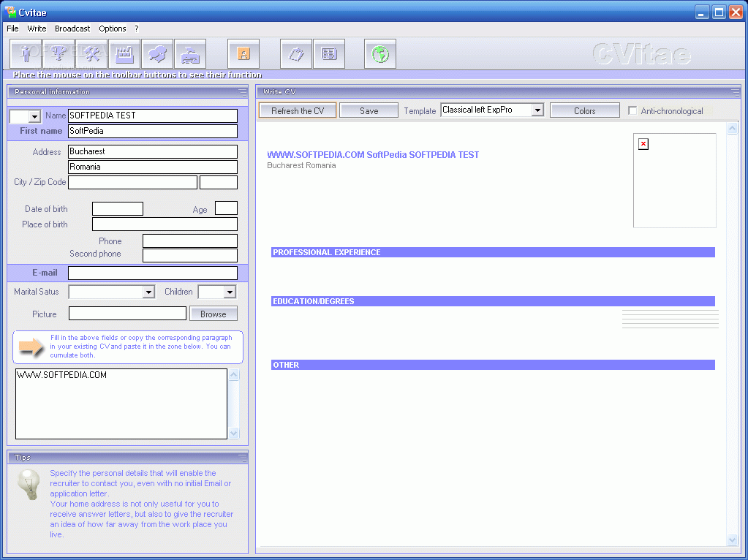Screen dimensions: 748x560
Task: Click the CV preview scroll down arrow
Action: (x=732, y=540)
